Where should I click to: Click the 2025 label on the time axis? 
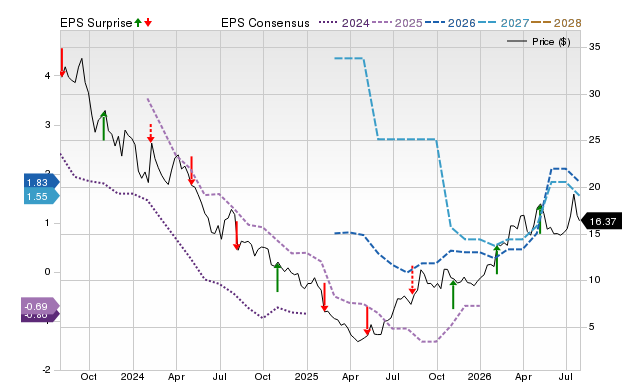pos(307,376)
